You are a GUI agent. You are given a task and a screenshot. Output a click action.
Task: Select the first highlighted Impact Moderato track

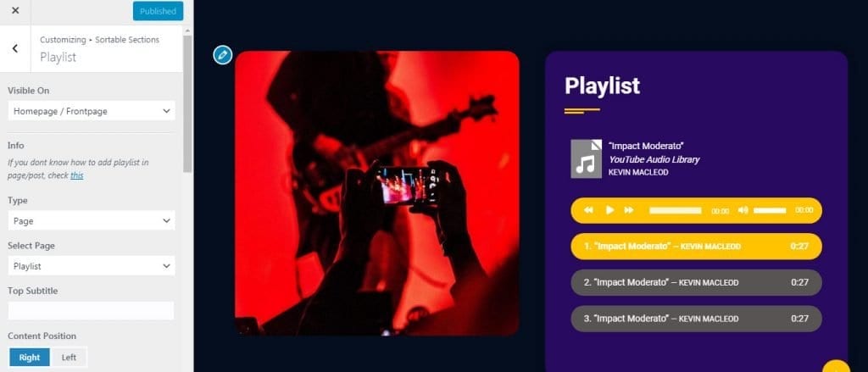tap(696, 247)
